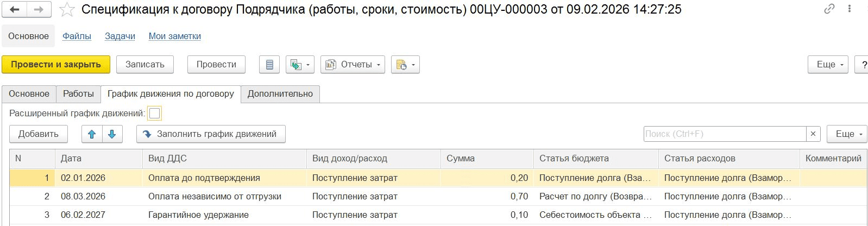Select the Гарантийное удержание row

(x=198, y=215)
